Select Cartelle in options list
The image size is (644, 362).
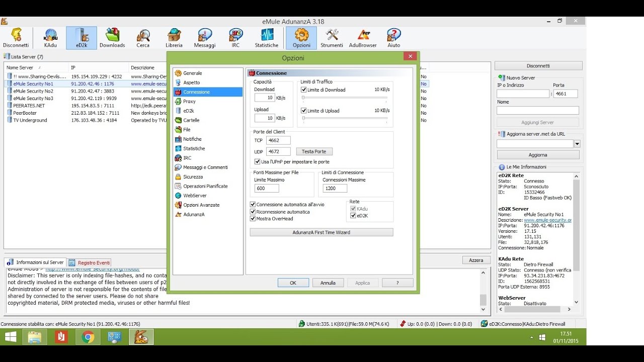(191, 120)
